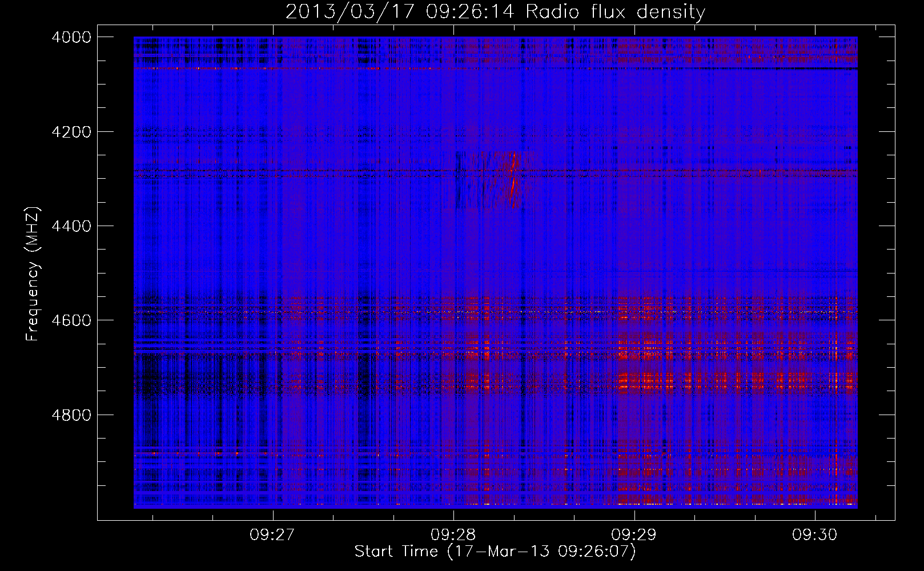924x571 pixels.
Task: Click the 4400 frequency tick label
Action: coord(71,226)
